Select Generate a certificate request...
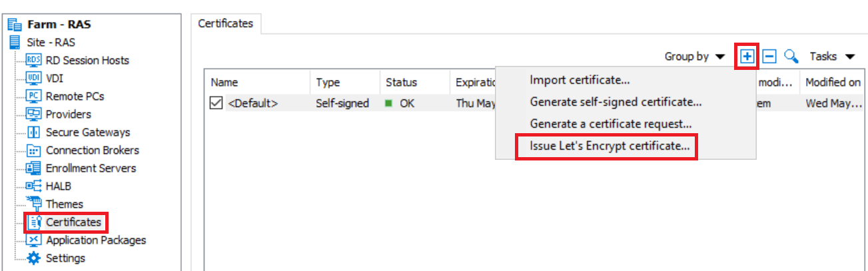This screenshot has height=271, width=868. click(611, 124)
